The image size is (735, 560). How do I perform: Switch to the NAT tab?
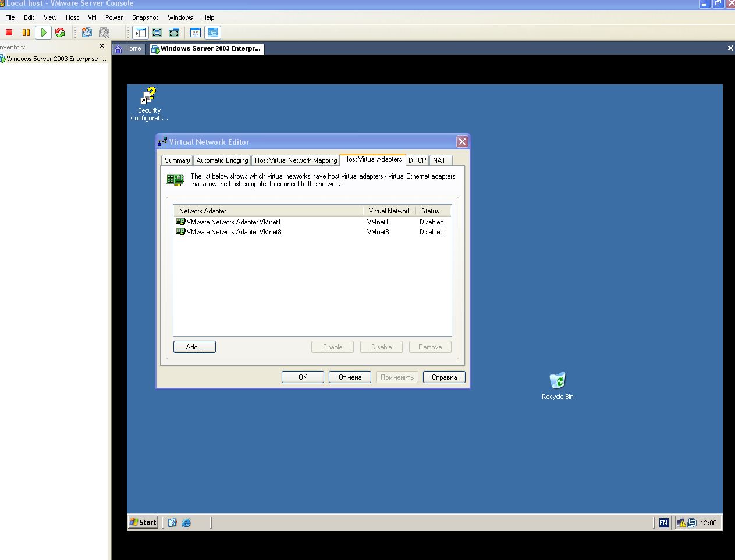coord(439,160)
